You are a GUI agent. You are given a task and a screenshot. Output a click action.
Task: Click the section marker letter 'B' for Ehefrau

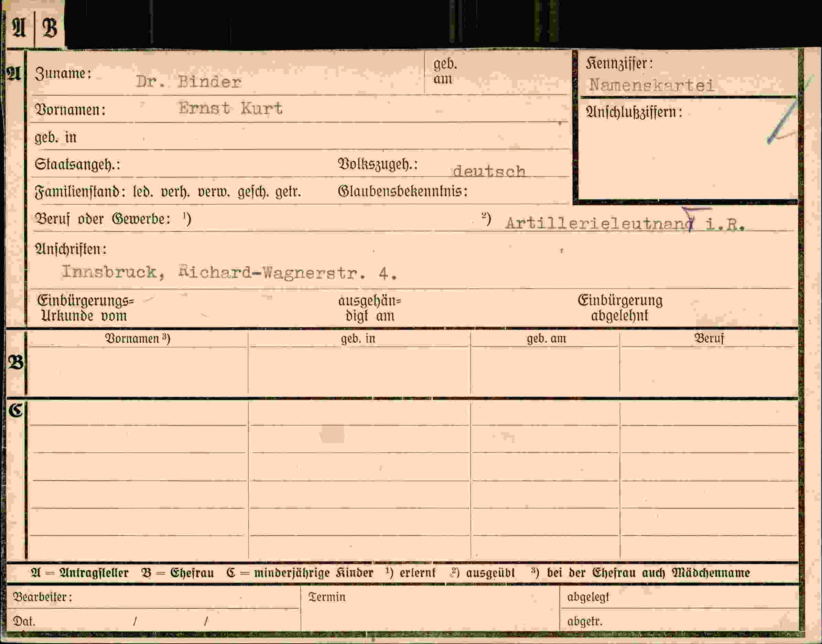[16, 362]
